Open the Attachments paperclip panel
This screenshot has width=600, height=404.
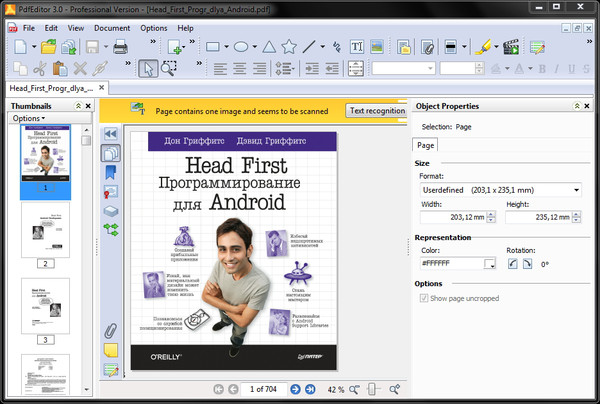tap(111, 331)
